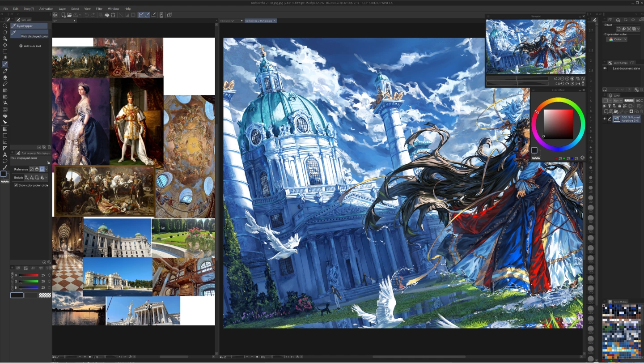The height and width of the screenshot is (363, 644).
Task: Click the New raster layer icon
Action: click(x=606, y=111)
